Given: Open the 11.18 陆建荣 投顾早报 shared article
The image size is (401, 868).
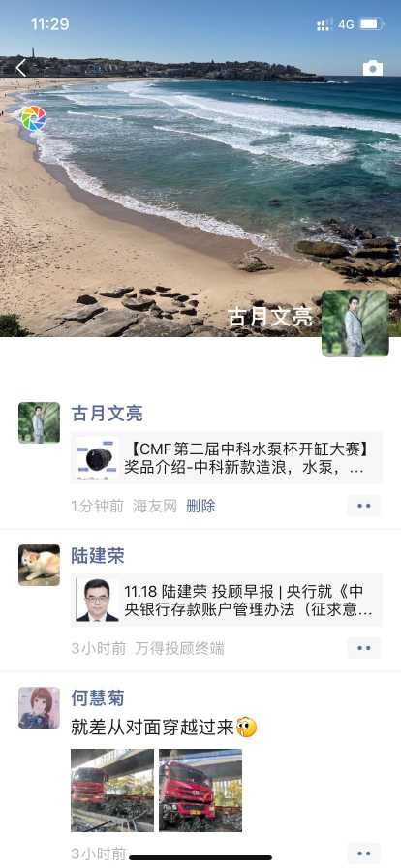Looking at the screenshot, I should tap(227, 600).
